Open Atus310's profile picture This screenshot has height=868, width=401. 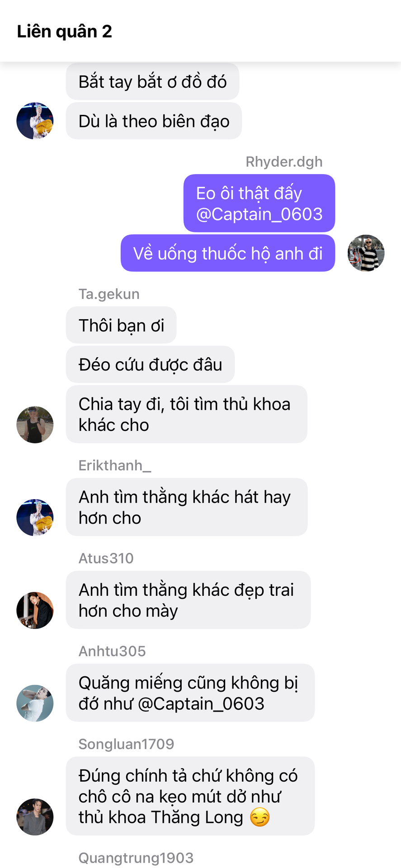click(35, 610)
